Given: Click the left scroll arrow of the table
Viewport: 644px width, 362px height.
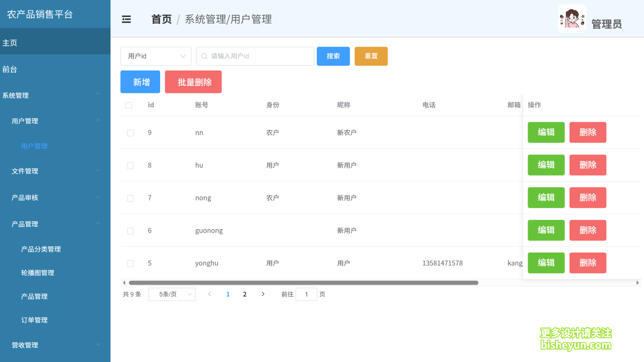Looking at the screenshot, I should pos(124,282).
